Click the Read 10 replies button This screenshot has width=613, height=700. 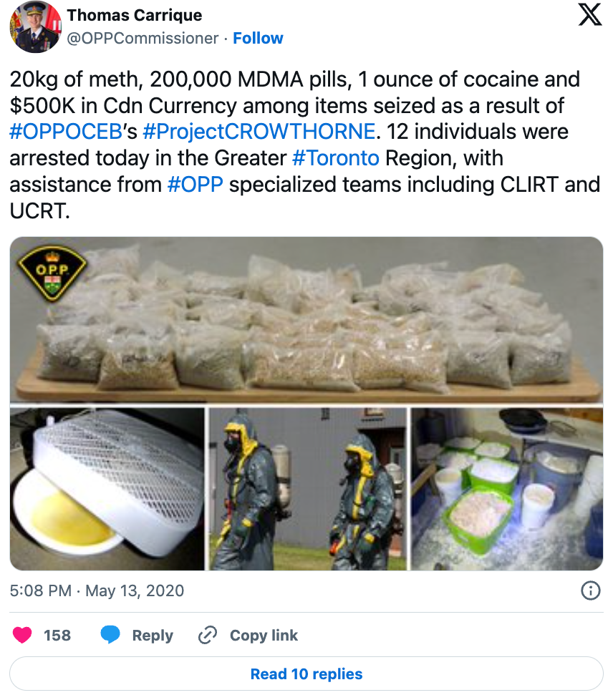click(306, 674)
